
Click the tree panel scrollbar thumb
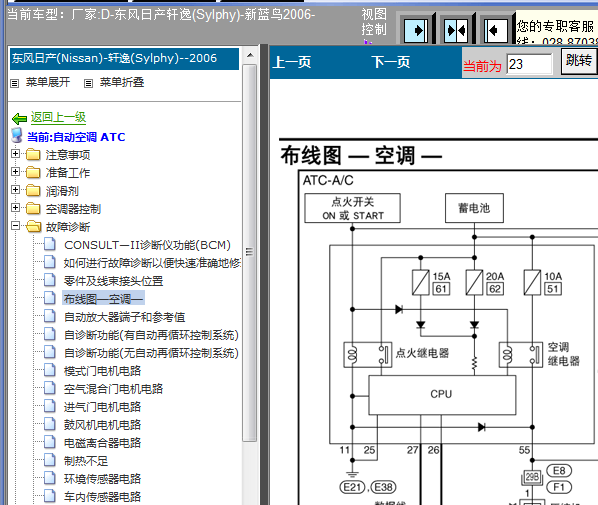click(250, 253)
